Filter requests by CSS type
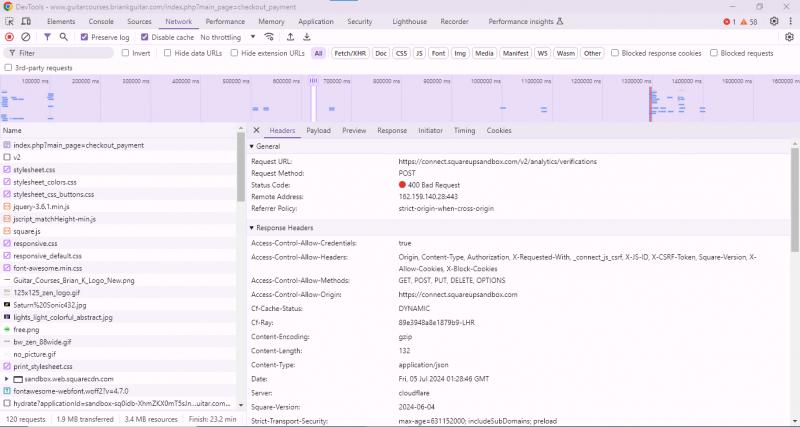The width and height of the screenshot is (800, 427). pos(402,53)
